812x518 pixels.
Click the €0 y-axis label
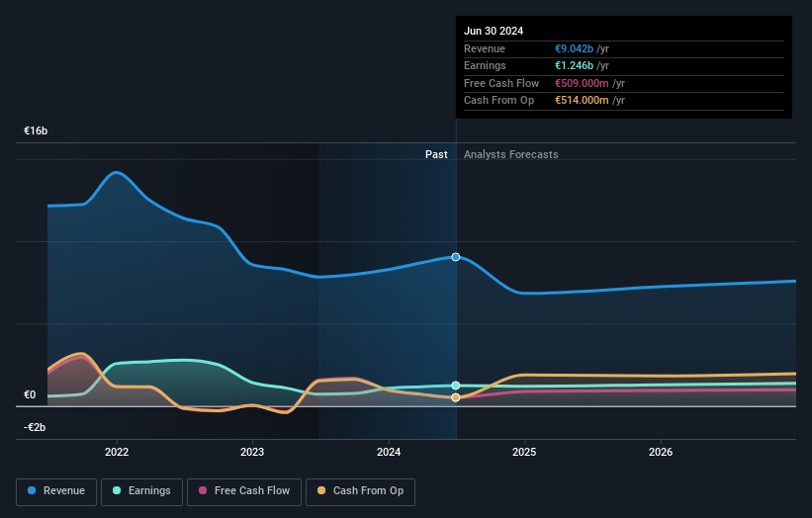(x=30, y=394)
